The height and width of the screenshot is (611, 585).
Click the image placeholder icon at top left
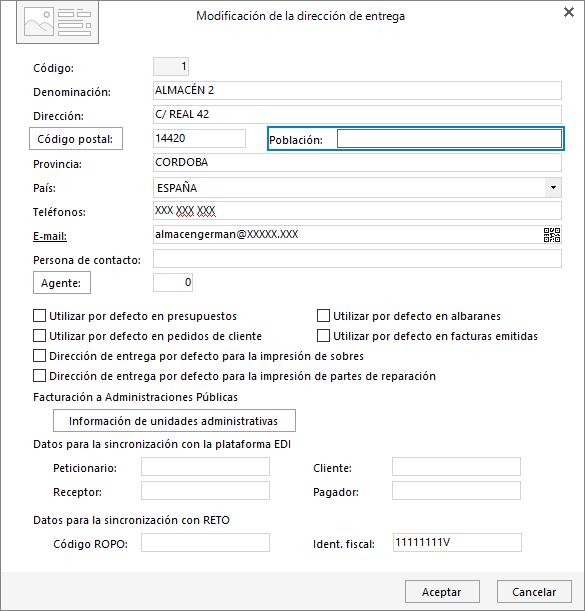(57, 23)
